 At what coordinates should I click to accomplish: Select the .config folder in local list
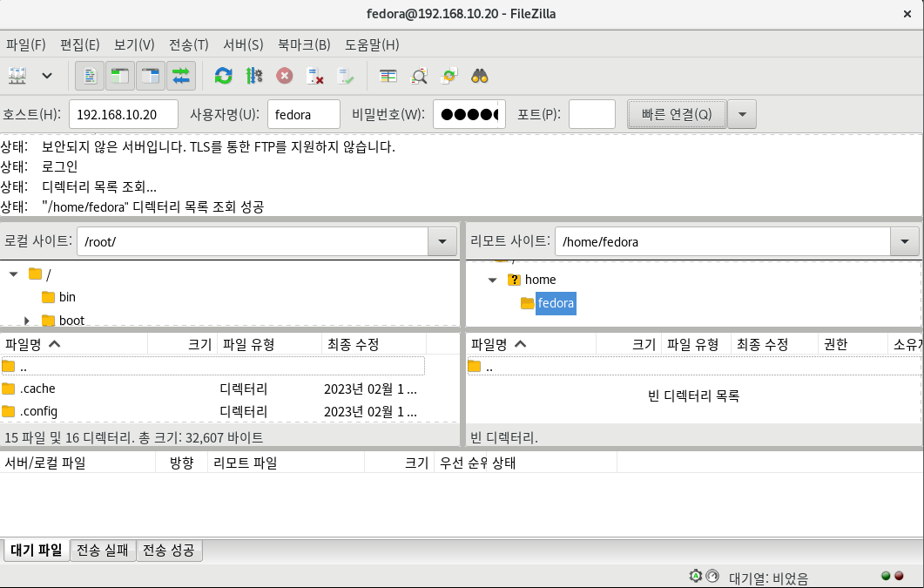coord(212,411)
